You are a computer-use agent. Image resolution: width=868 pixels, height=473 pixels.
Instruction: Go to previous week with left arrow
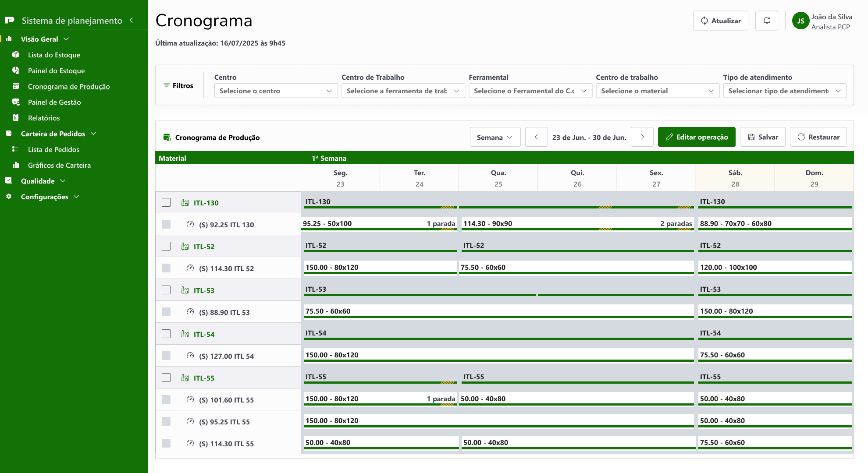click(x=536, y=137)
